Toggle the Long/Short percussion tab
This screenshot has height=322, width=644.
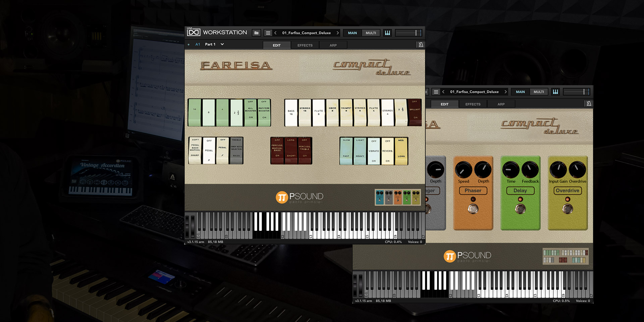pyautogui.click(x=291, y=151)
